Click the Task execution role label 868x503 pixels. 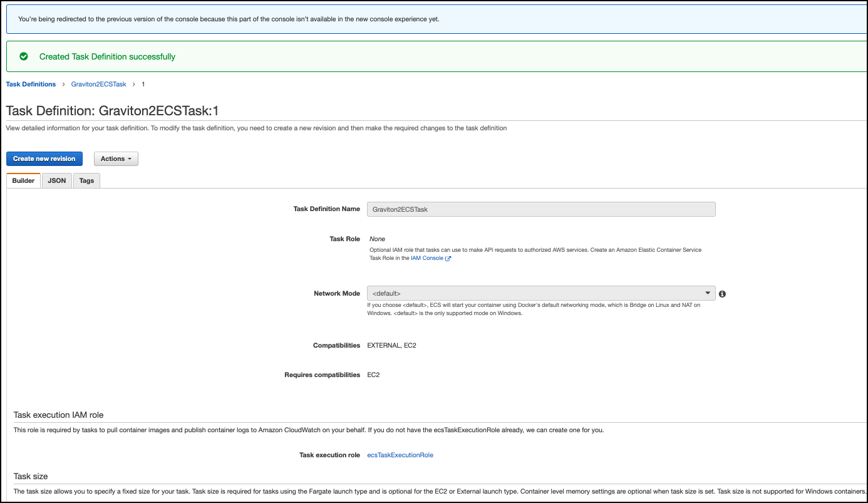(x=330, y=455)
